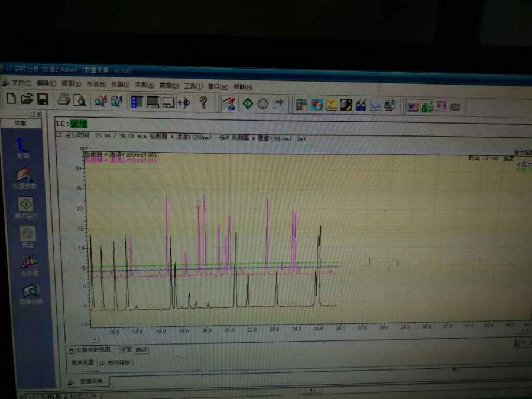Click the pin button beside sidebar close
Screen dimensions: 532x399
(x=31, y=113)
